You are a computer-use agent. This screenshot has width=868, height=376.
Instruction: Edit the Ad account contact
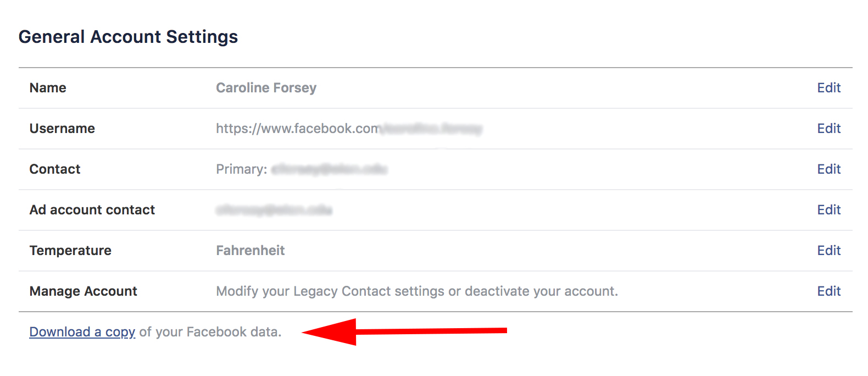click(x=828, y=210)
